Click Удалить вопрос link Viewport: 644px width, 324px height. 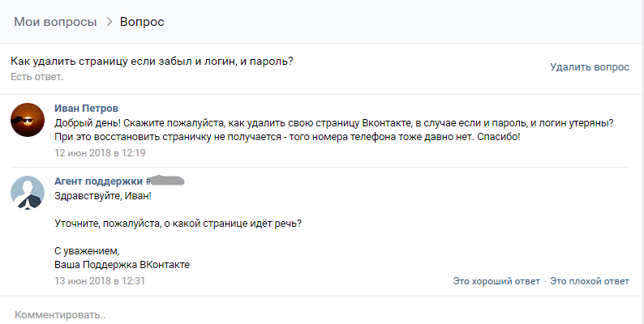pos(590,67)
